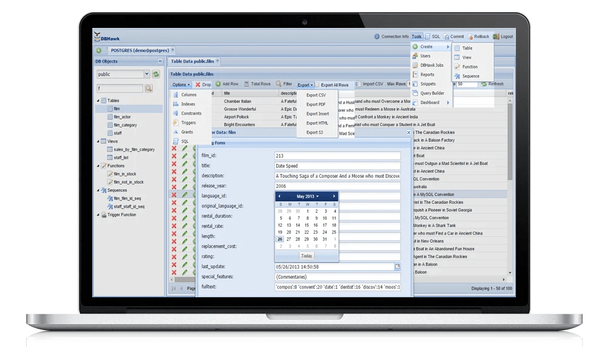Click the Rollback toolbar icon
The height and width of the screenshot is (364, 607).
click(x=469, y=36)
